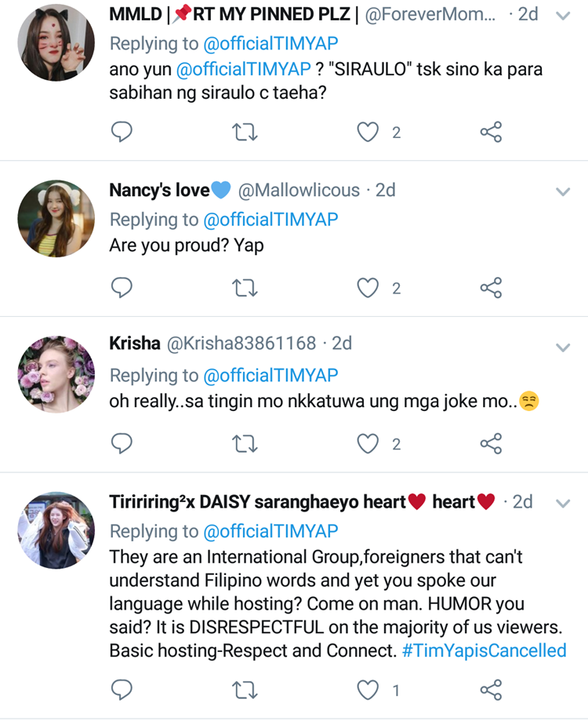Reply to the MMLD tweet about SIRAULO

122,133
